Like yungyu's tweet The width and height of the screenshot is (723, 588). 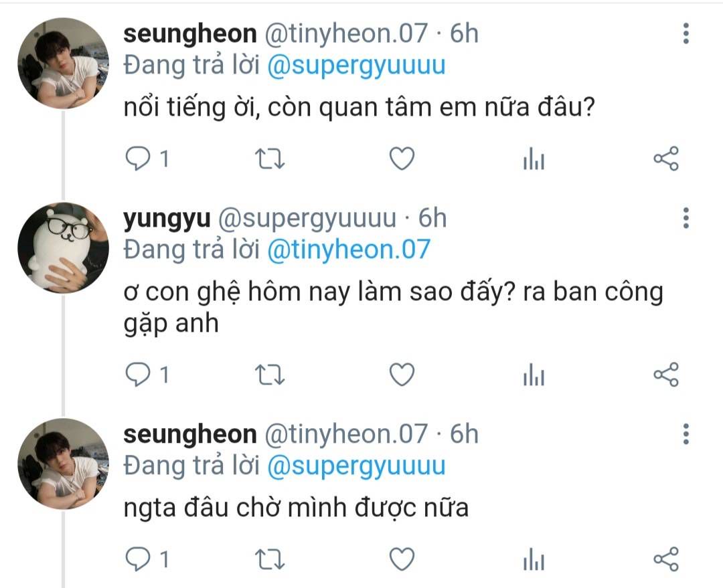click(x=402, y=375)
